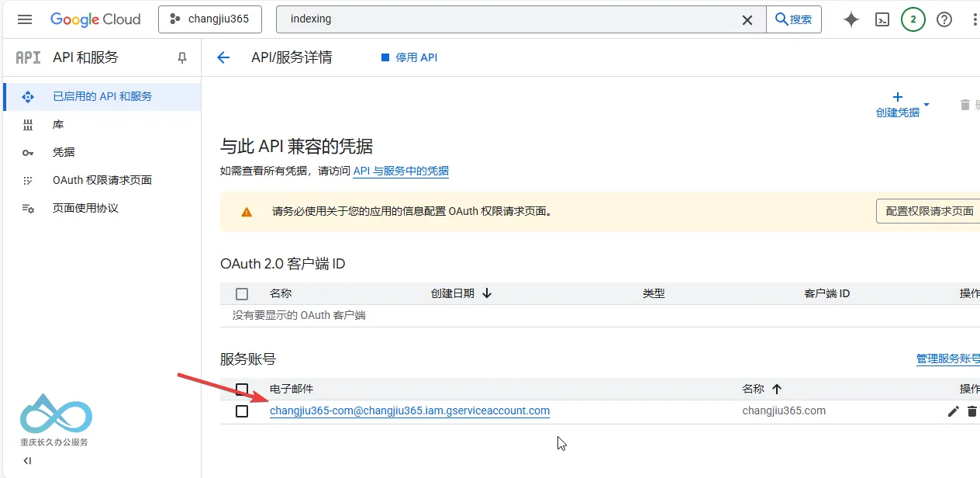The height and width of the screenshot is (478, 980).
Task: Click the 搜索 search button
Action: 794,19
